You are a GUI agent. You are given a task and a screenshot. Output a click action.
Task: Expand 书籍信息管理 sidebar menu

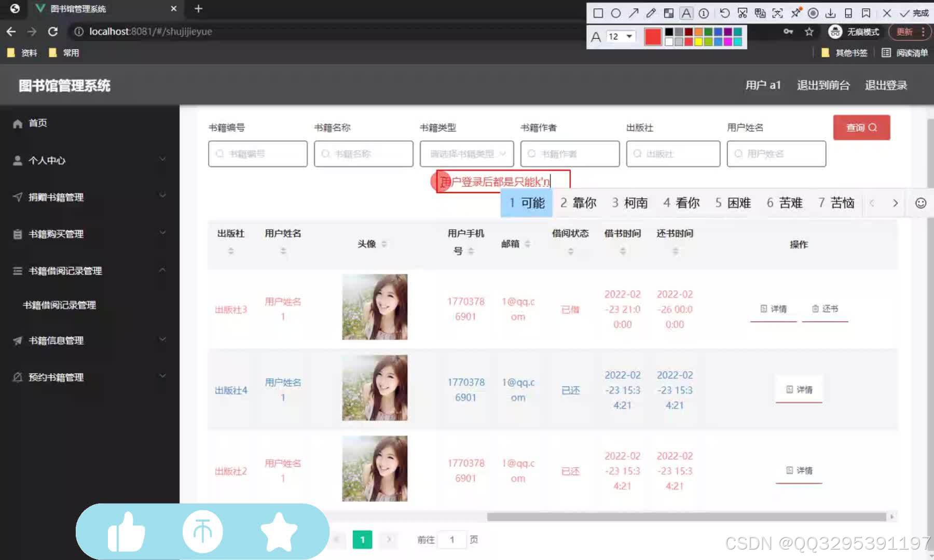pyautogui.click(x=90, y=341)
